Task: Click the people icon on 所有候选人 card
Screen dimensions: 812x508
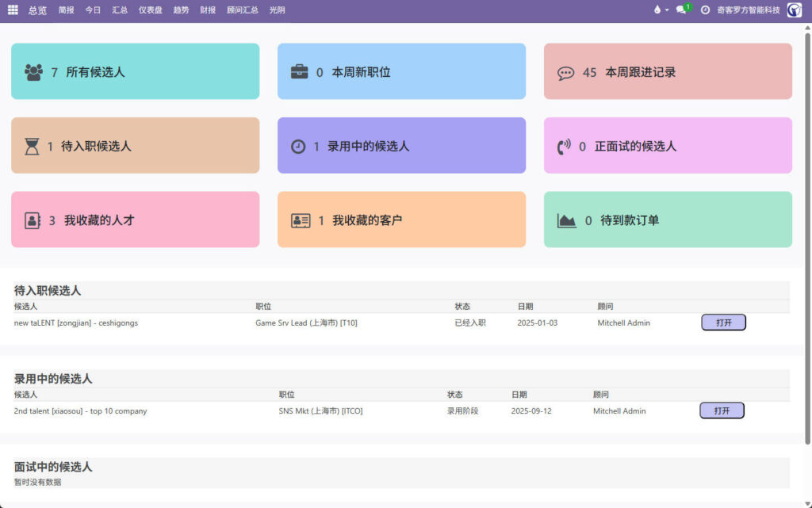Action: pos(33,71)
